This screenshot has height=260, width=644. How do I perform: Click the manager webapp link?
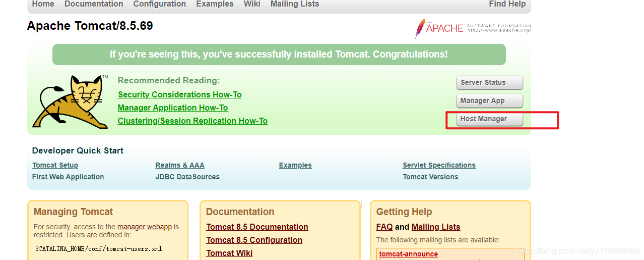[145, 227]
